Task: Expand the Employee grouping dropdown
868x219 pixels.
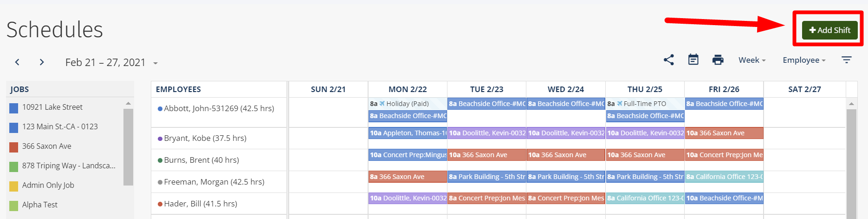Action: 804,60
